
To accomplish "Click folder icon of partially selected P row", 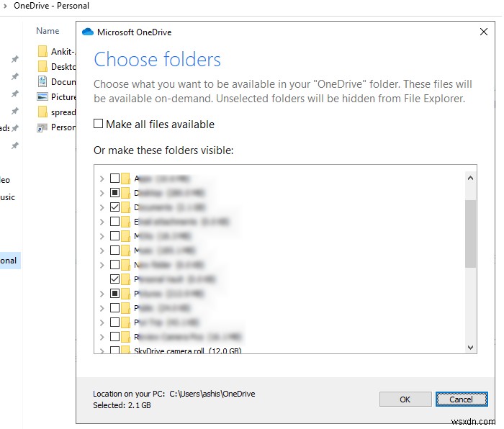I will [x=126, y=294].
